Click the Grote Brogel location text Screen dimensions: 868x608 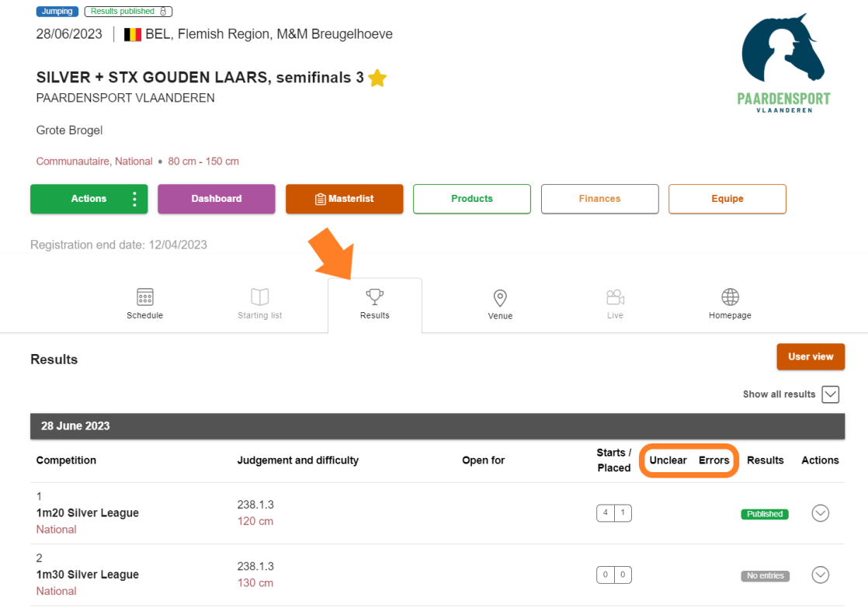point(69,130)
